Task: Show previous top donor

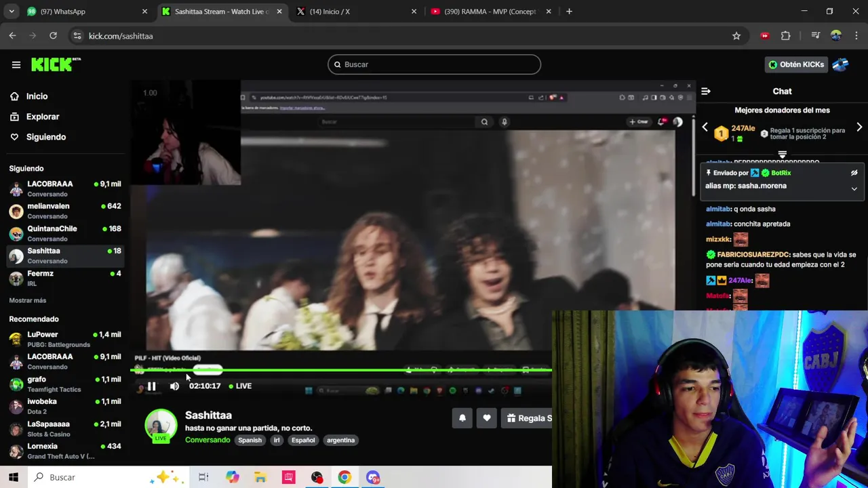Action: pos(705,127)
